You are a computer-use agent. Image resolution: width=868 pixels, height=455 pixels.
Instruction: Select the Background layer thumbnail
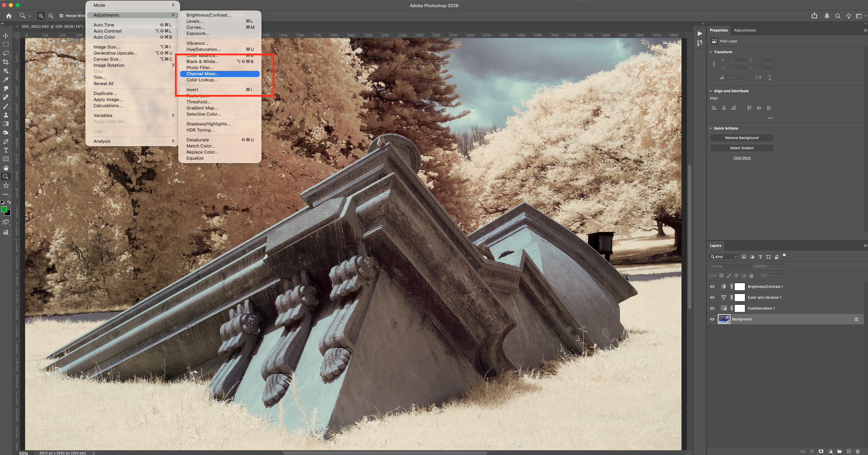724,319
